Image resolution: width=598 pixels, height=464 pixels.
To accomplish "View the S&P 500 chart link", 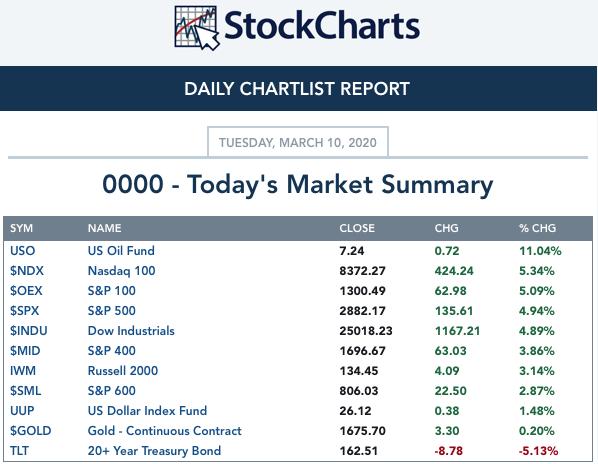I will point(111,310).
